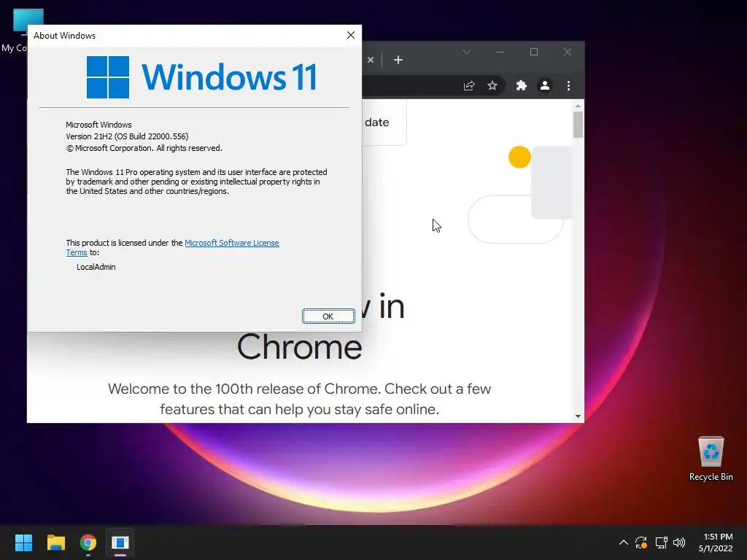747x560 pixels.
Task: Open the clock showing 1:51 PM
Action: click(x=716, y=542)
